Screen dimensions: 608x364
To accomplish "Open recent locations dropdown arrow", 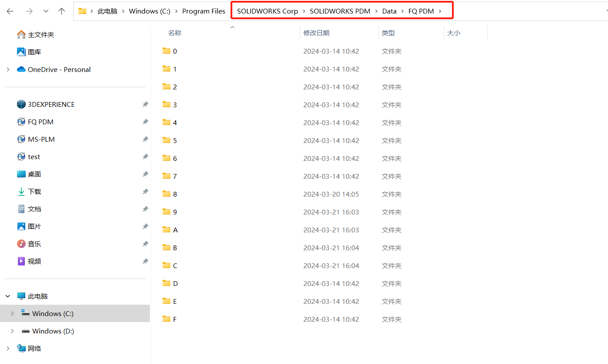I will pos(46,11).
